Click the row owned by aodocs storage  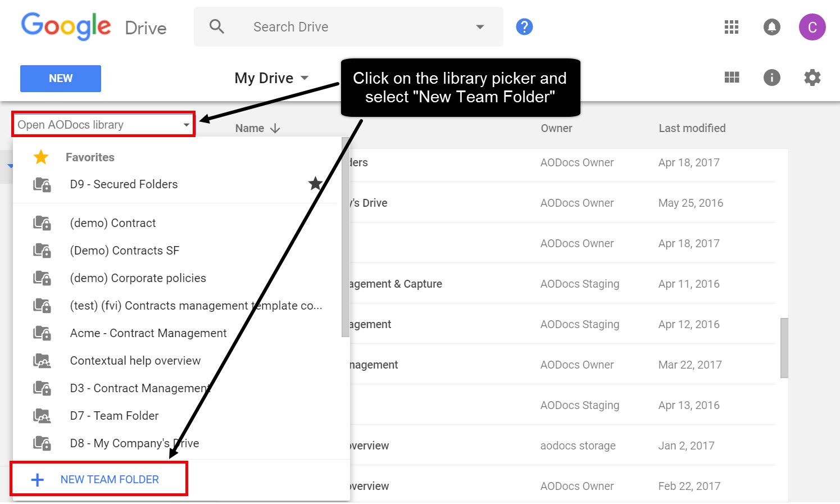(562, 446)
